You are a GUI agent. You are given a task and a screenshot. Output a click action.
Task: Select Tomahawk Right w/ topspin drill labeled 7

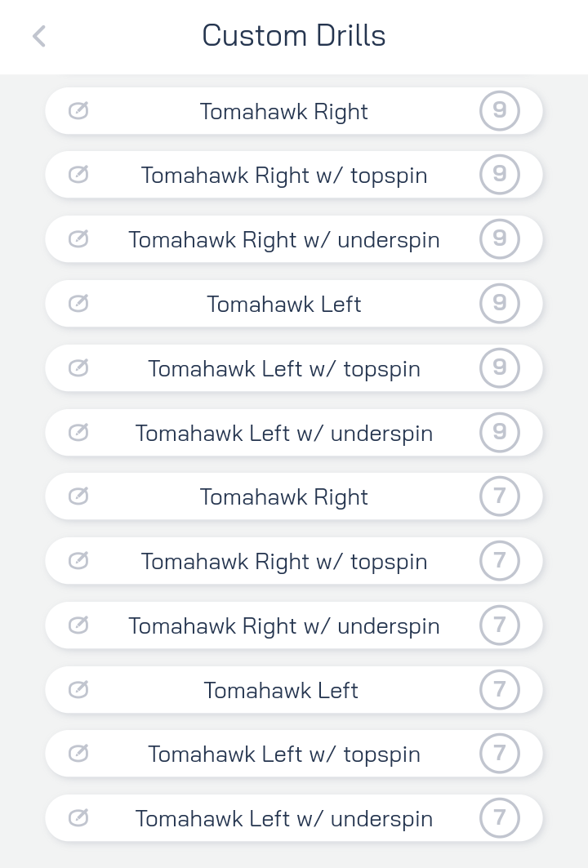tap(293, 561)
